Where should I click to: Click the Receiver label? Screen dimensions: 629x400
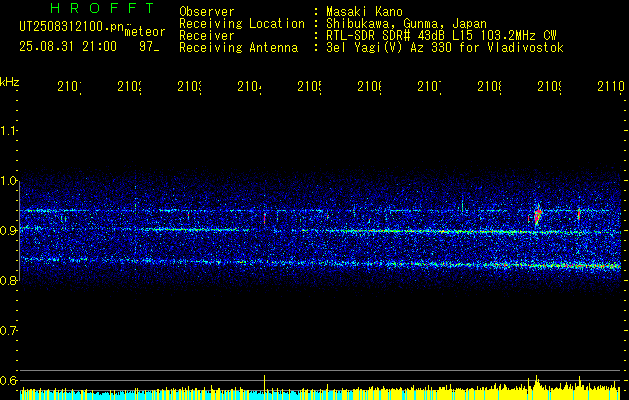(x=207, y=36)
